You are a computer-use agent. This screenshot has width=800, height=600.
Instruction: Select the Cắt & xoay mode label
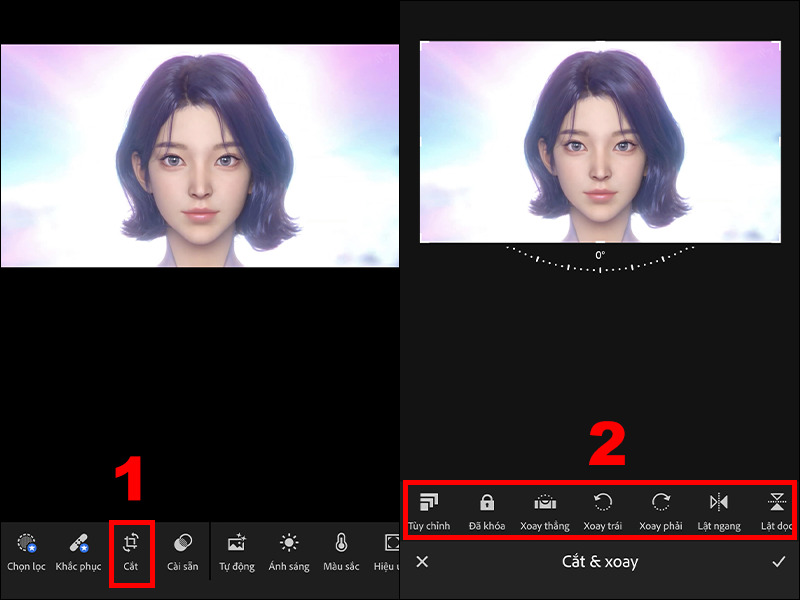(600, 562)
